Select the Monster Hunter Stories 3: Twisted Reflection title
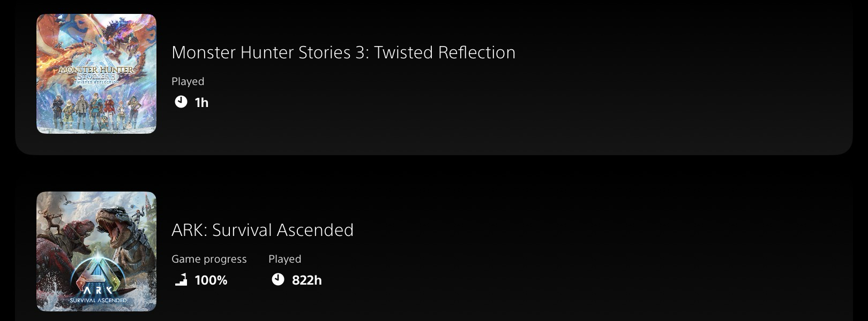Viewport: 868px width, 321px height. click(x=343, y=52)
